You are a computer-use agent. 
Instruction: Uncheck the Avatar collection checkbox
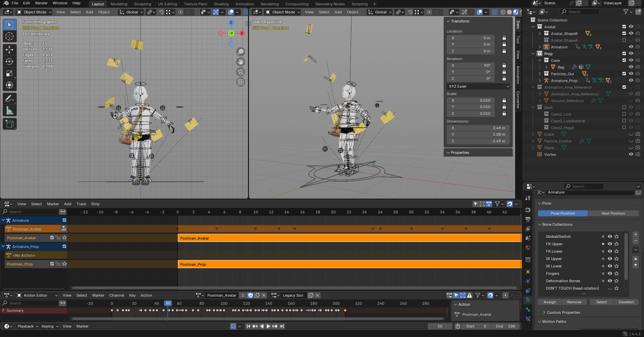coord(624,27)
